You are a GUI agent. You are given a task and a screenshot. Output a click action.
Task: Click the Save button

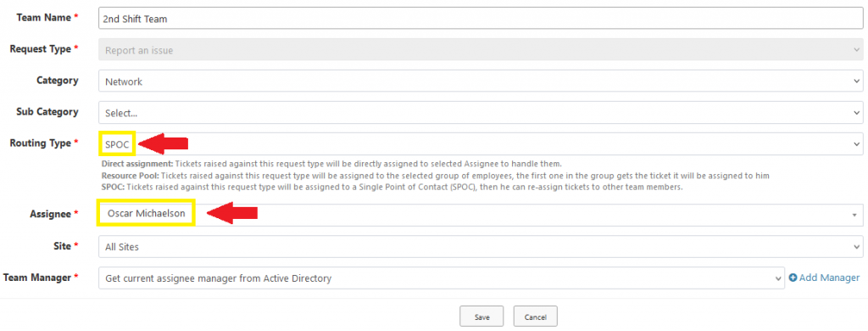(481, 317)
